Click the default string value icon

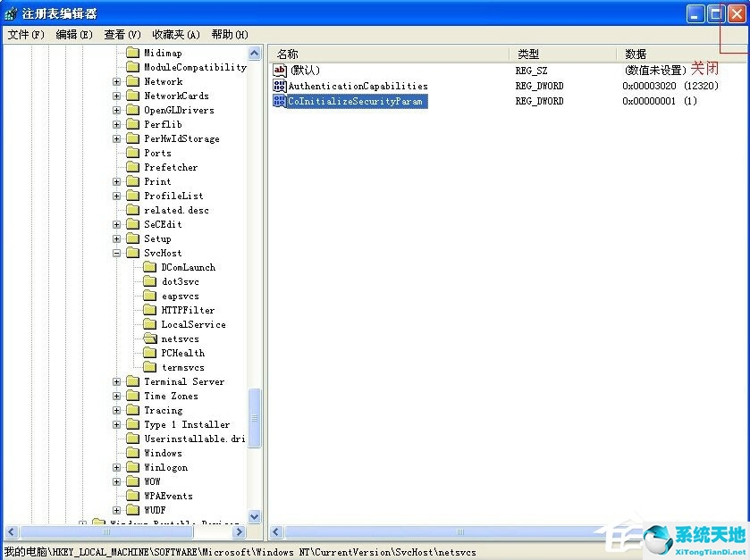[x=279, y=71]
